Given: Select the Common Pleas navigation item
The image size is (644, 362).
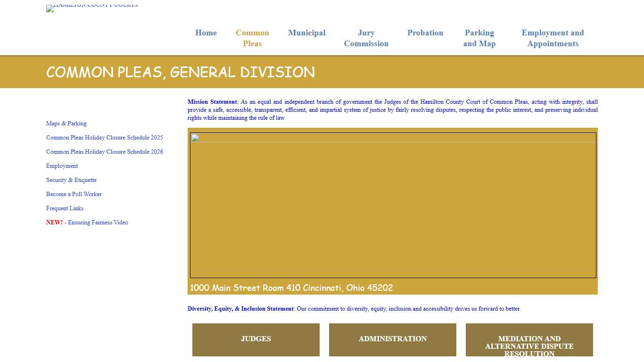Looking at the screenshot, I should [x=252, y=38].
